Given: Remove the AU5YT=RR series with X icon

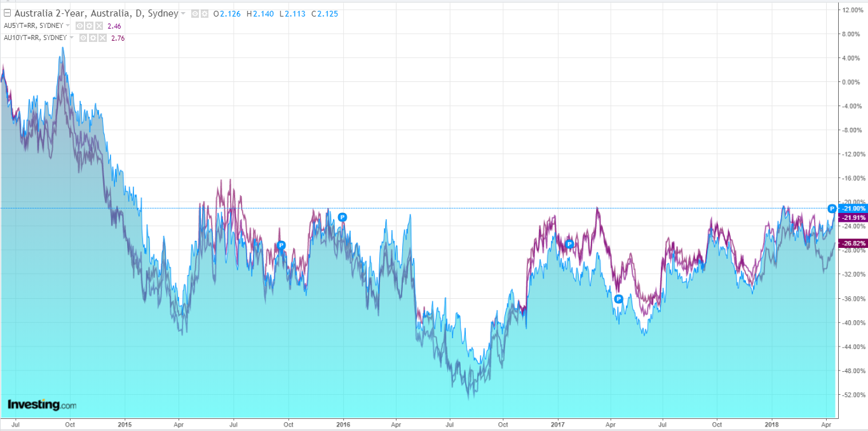Looking at the screenshot, I should pyautogui.click(x=98, y=25).
